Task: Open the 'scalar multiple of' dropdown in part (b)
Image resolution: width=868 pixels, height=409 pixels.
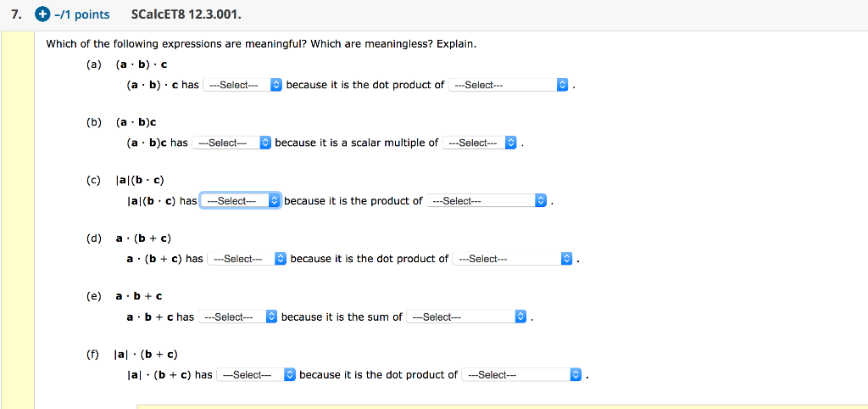Action: click(x=479, y=143)
